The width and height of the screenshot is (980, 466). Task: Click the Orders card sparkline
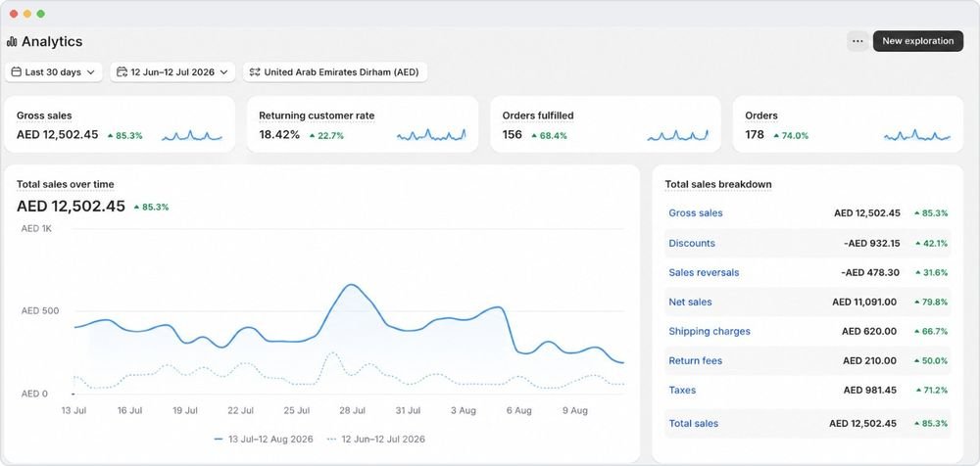click(x=917, y=135)
